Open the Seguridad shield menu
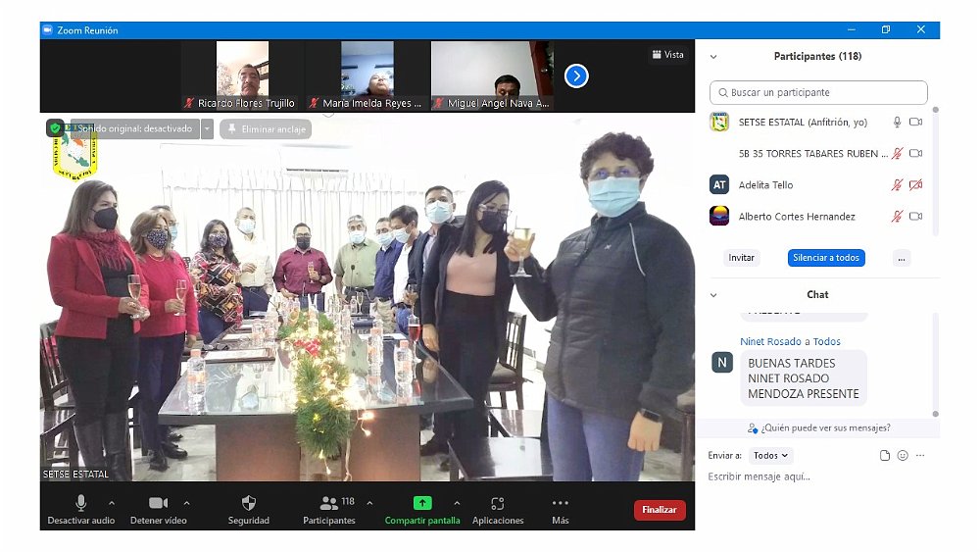 (248, 504)
